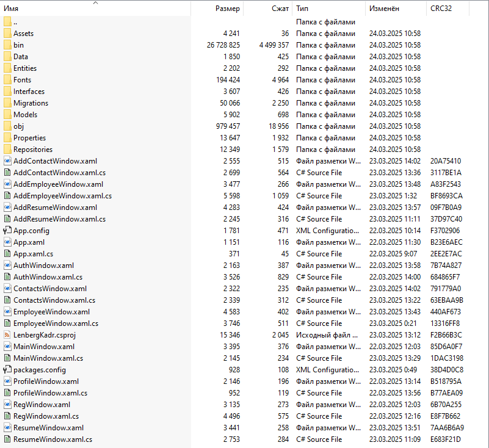Select the Entities folder name
This screenshot has width=489, height=448.
(25, 68)
